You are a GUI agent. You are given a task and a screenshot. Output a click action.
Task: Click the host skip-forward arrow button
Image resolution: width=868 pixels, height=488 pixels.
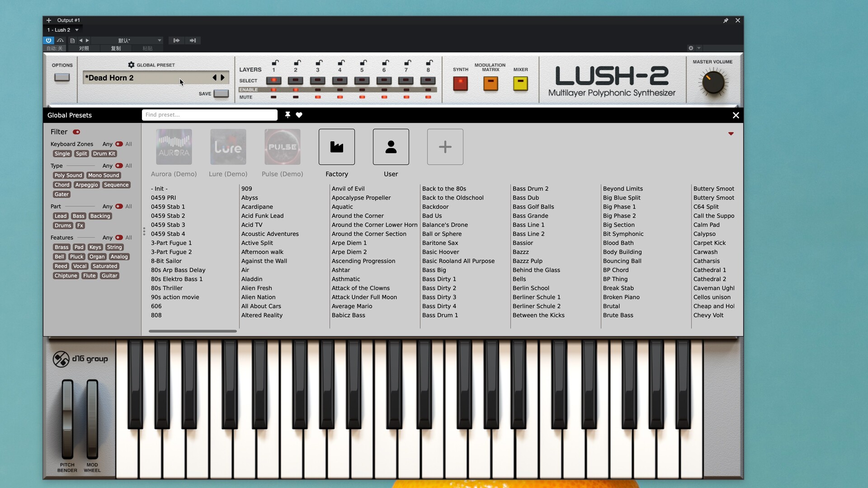point(193,40)
